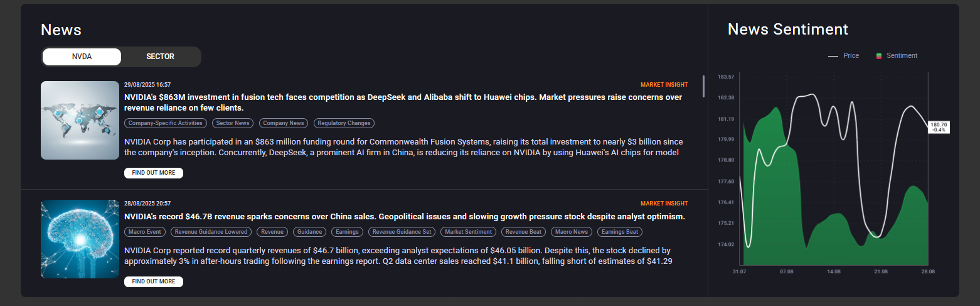Switch to the SECTOR news tab
980x306 pixels.
click(160, 57)
